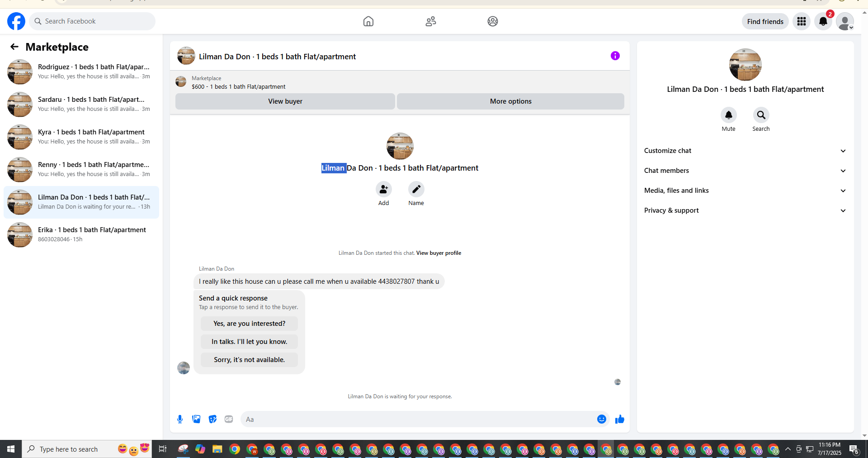
Task: Click the attach photo icon
Action: [196, 419]
